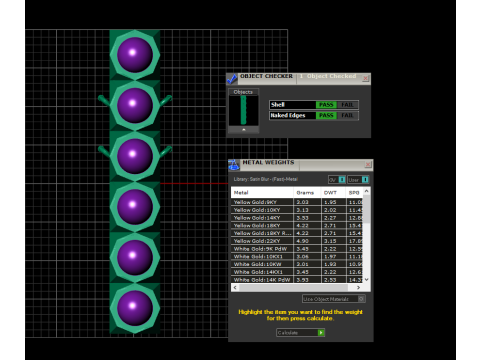Select the Yellow Gold:22KY row

[x=297, y=241]
